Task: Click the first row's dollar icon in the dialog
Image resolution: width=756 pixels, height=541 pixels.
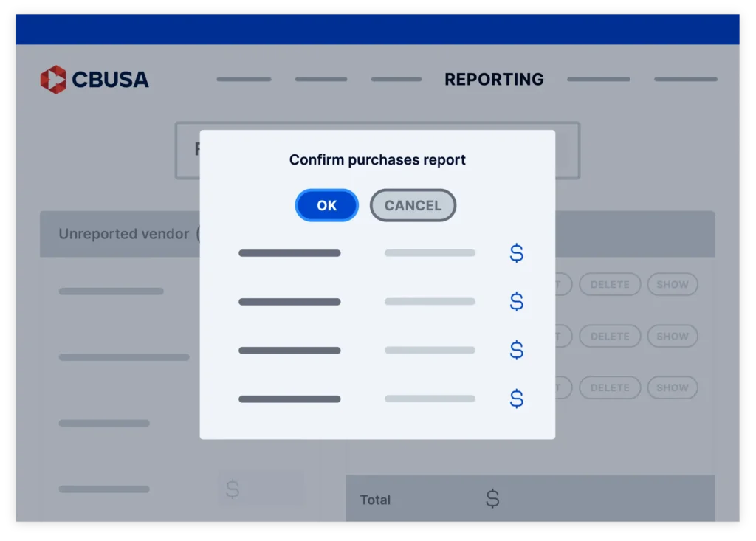Action: click(x=516, y=252)
